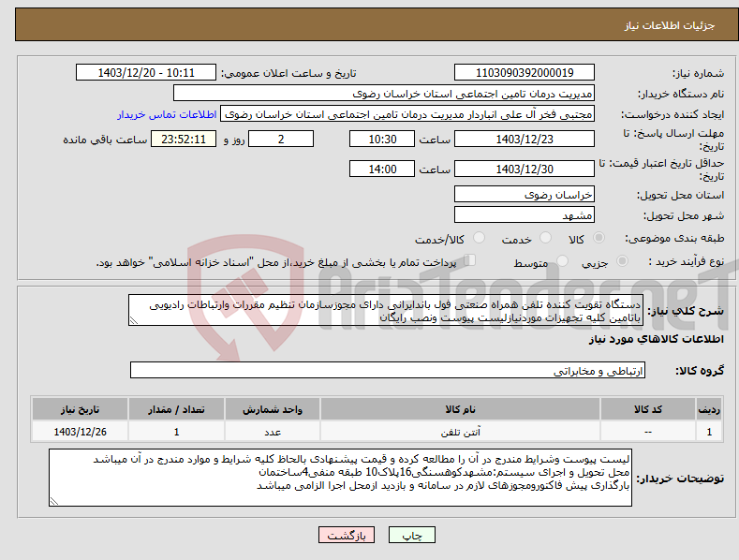The image size is (739, 560).
Task: Click the چاپ (print) button
Action: (411, 535)
